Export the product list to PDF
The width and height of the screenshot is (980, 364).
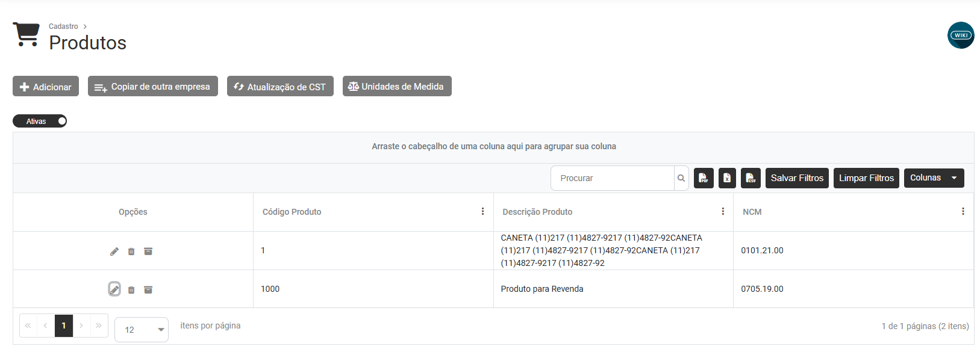pos(704,178)
